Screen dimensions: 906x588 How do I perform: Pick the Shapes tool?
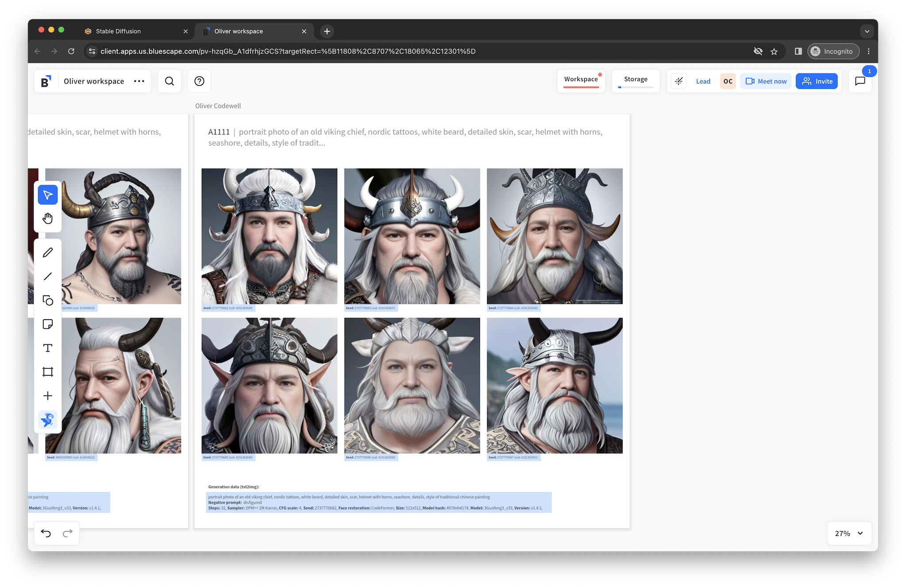[x=48, y=300]
